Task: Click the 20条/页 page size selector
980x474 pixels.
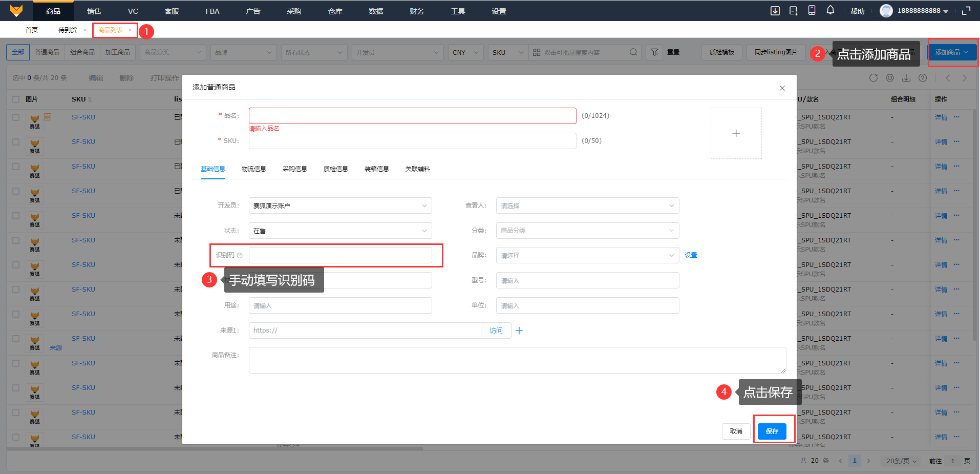Action: (901, 461)
